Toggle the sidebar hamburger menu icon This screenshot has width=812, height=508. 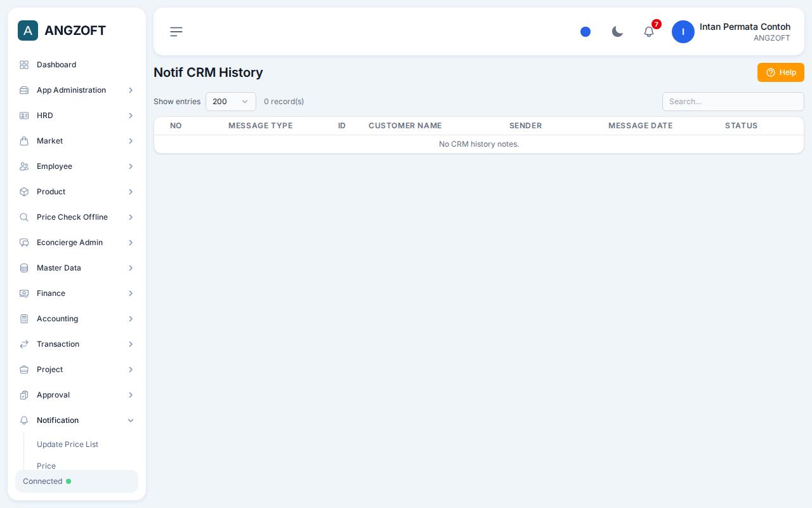coord(176,32)
